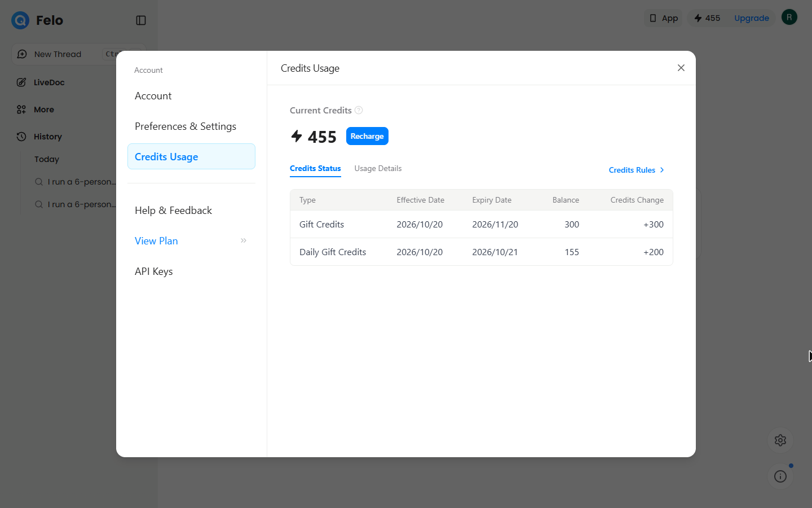This screenshot has height=508, width=812.
Task: Open Preferences & Settings menu item
Action: 191,126
